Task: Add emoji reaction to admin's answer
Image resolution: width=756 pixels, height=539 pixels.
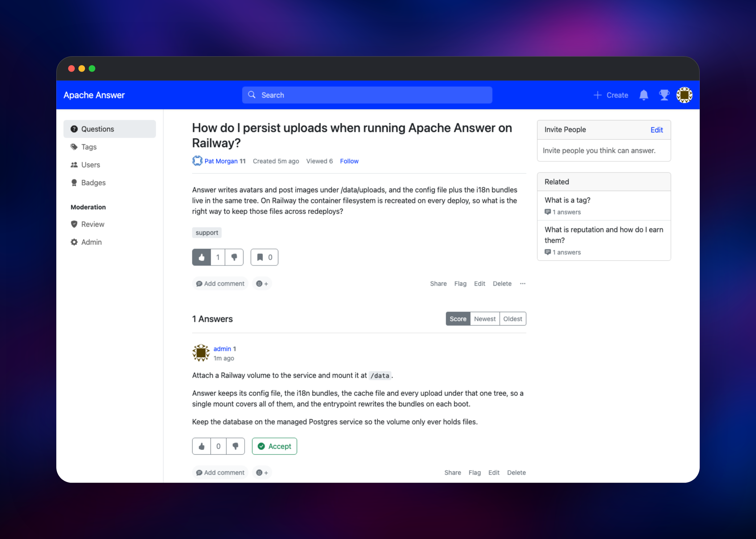Action: [262, 473]
